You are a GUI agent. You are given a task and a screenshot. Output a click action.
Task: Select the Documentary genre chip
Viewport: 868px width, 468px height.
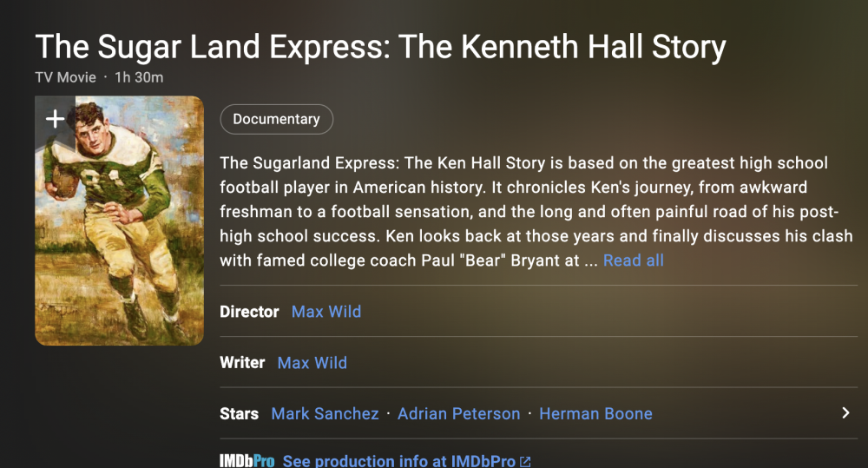(276, 120)
